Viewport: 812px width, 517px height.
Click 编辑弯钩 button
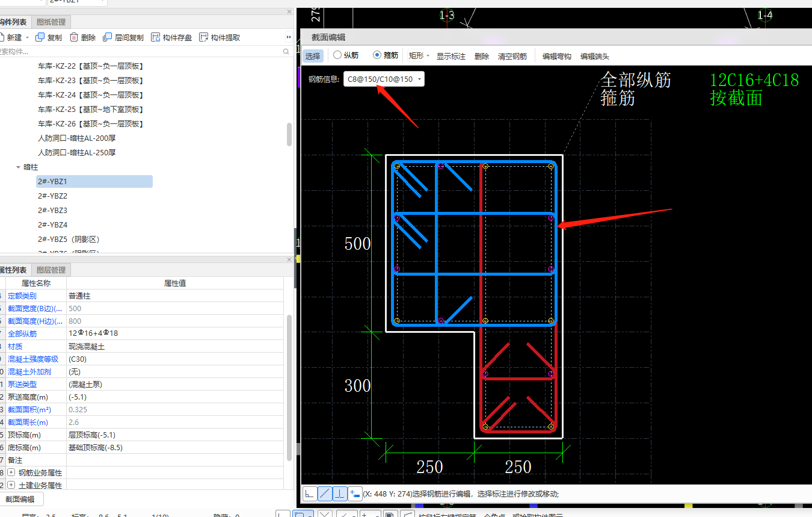(x=557, y=56)
